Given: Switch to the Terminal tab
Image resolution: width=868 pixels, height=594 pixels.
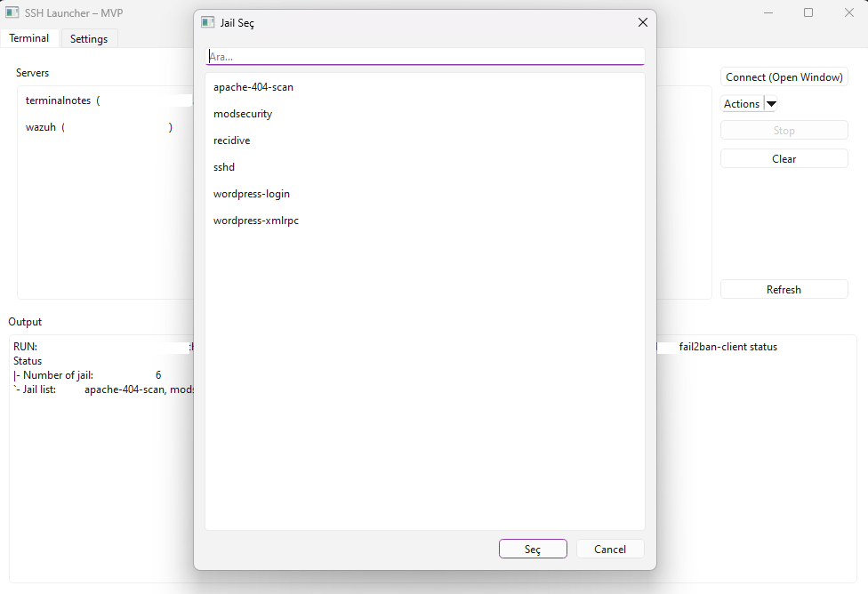Looking at the screenshot, I should pyautogui.click(x=29, y=38).
